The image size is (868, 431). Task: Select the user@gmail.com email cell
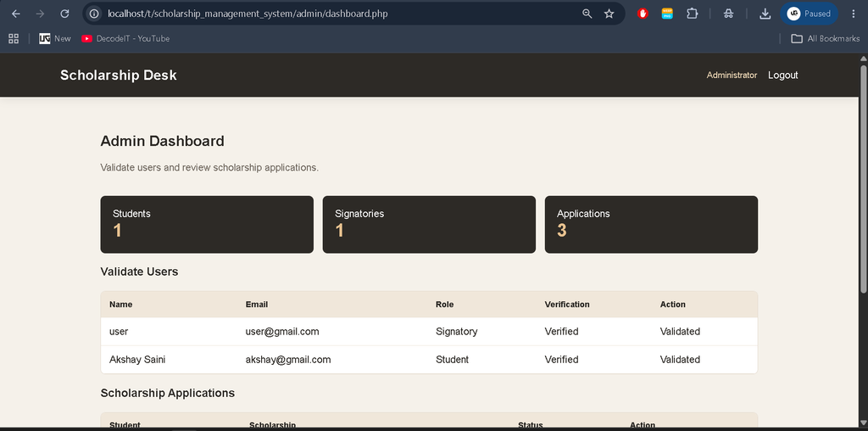pos(282,331)
